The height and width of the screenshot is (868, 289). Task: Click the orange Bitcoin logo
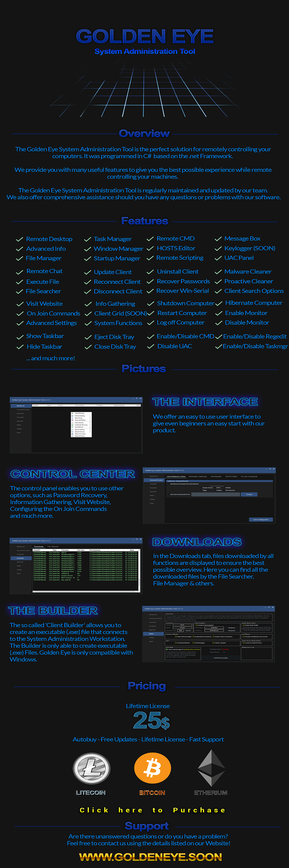click(x=152, y=768)
